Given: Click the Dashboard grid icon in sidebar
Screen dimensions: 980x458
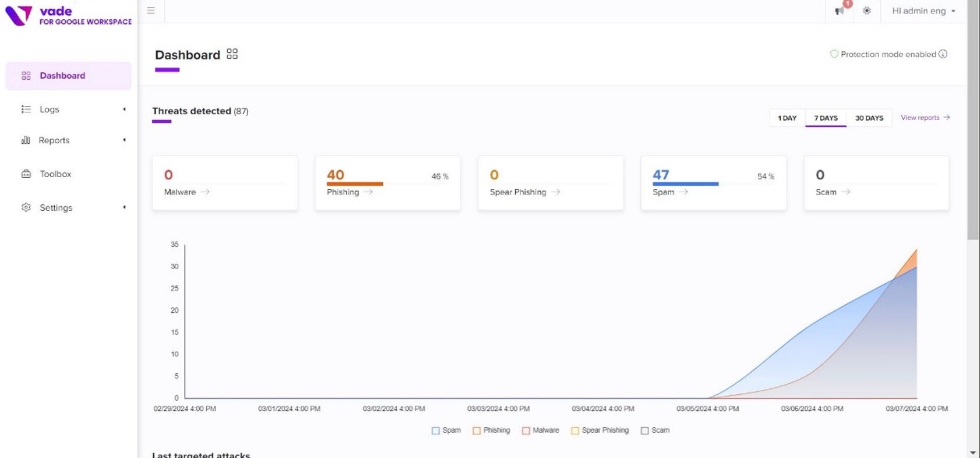Looking at the screenshot, I should pyautogui.click(x=26, y=76).
